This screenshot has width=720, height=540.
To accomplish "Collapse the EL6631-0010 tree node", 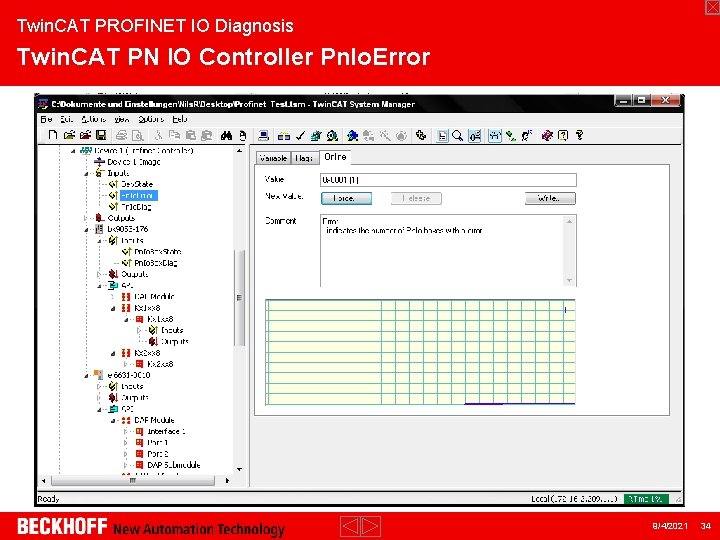I will tap(86, 376).
